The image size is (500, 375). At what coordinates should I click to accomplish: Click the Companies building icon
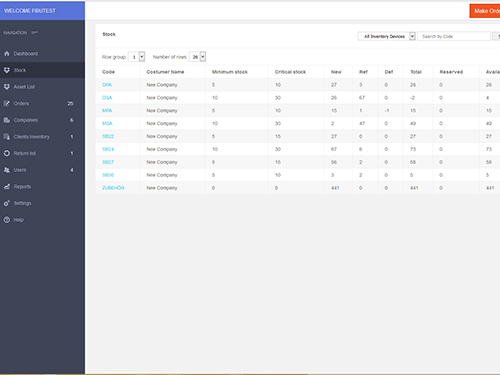pyautogui.click(x=7, y=120)
